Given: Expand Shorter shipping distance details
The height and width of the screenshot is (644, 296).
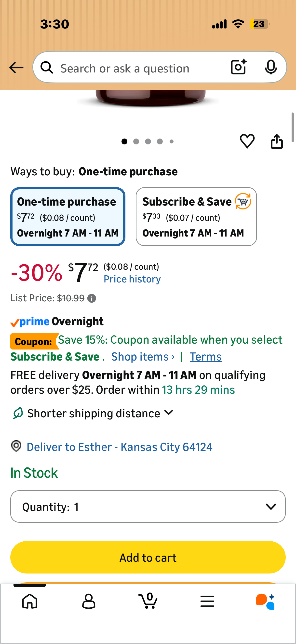Looking at the screenshot, I should [93, 413].
